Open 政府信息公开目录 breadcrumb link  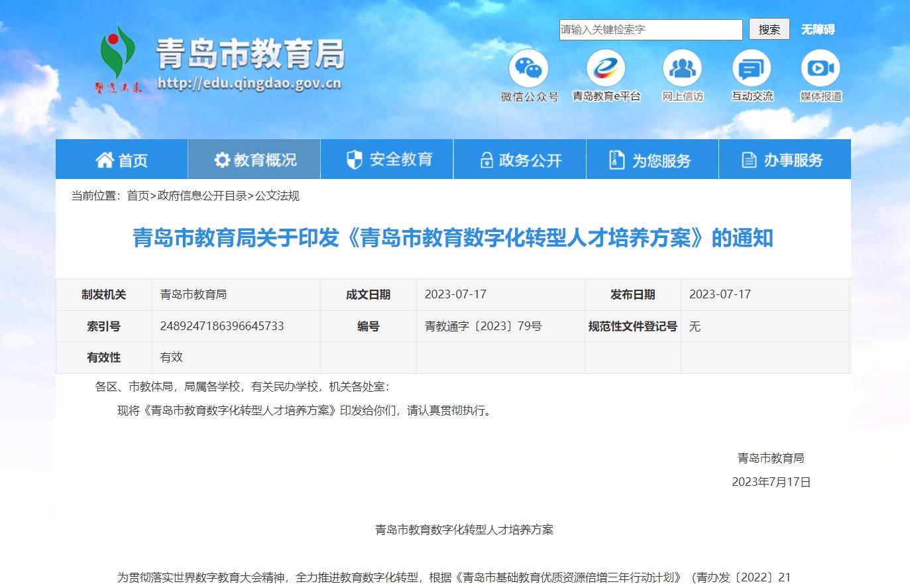pos(202,196)
